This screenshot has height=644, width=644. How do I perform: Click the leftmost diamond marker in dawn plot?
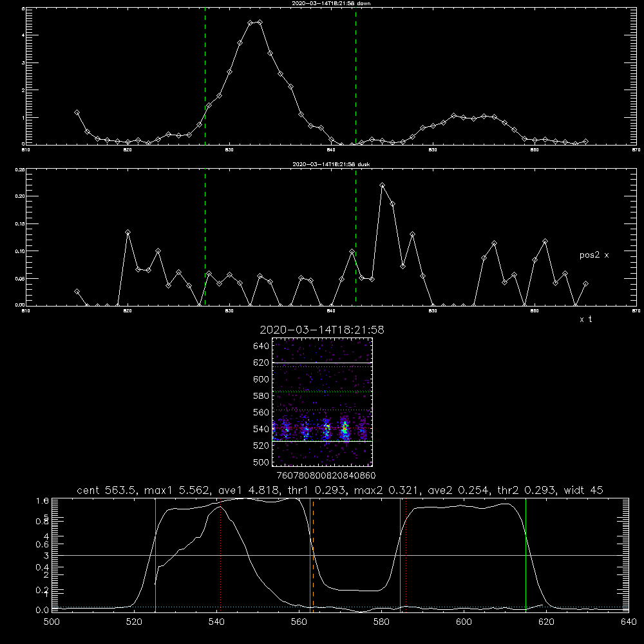[x=77, y=112]
